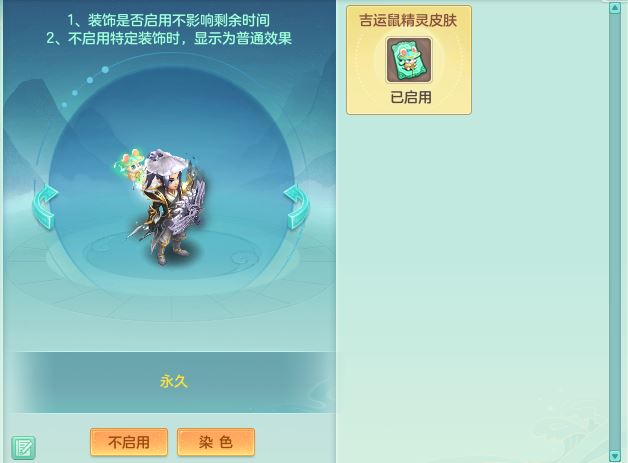628x463 pixels.
Task: Select the green mouse spirit skin icon
Action: tap(409, 60)
